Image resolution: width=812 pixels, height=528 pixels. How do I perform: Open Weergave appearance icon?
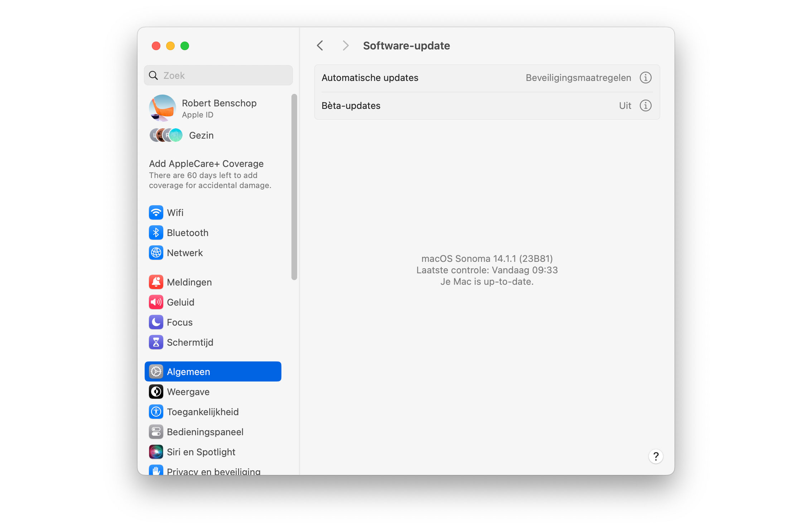pyautogui.click(x=156, y=392)
